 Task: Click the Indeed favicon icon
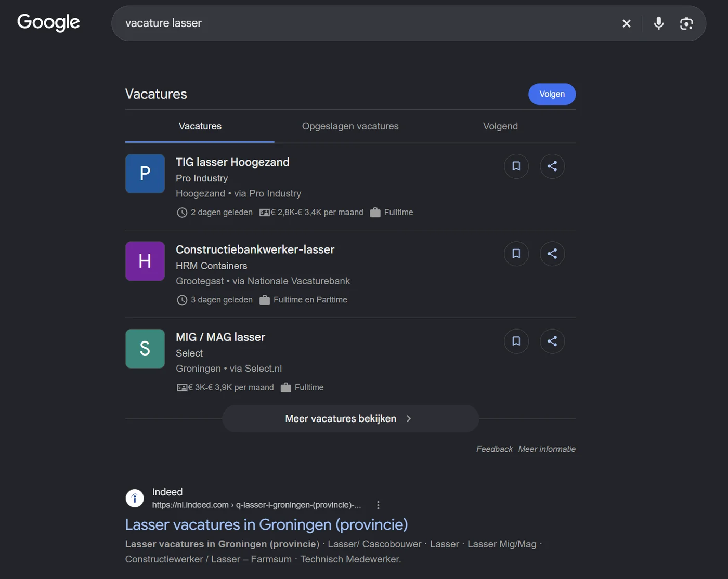(x=135, y=498)
